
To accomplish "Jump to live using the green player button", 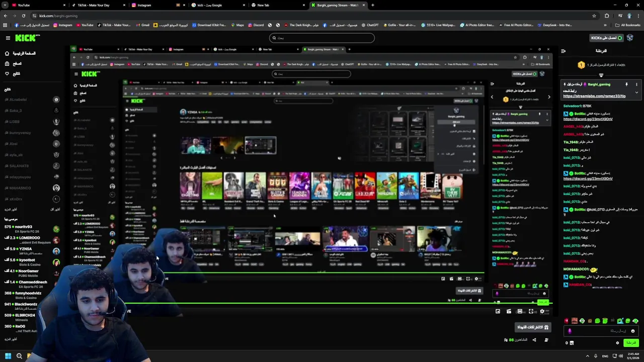I will [543, 302].
